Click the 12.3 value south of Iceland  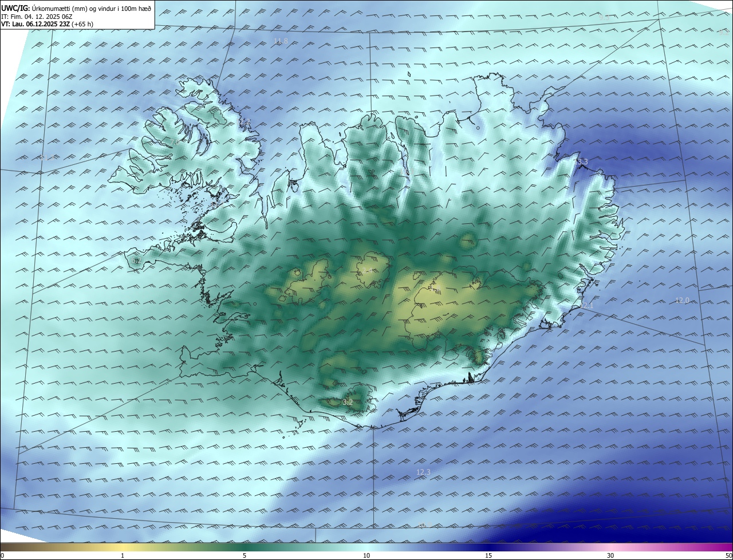[423, 472]
